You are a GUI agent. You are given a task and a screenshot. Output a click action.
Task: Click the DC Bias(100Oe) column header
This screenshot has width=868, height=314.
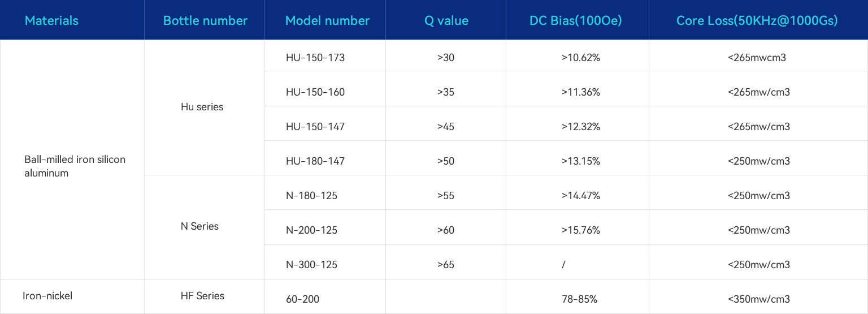pos(575,21)
